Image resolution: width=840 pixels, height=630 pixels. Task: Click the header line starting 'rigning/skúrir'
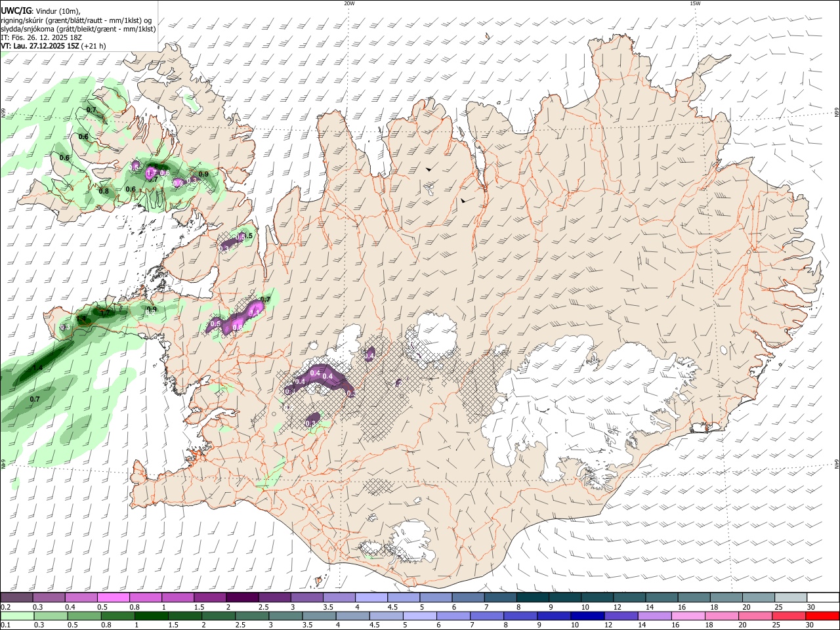[76, 20]
